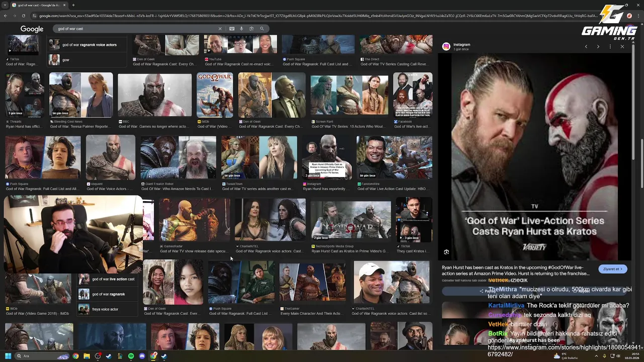Open the Windows Start menu
The width and height of the screenshot is (644, 362).
[x=8, y=356]
